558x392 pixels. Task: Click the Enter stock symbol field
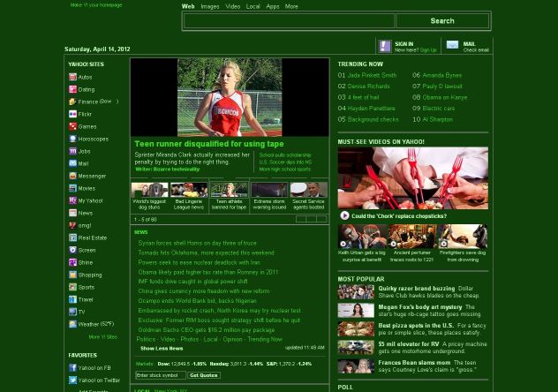pos(161,375)
